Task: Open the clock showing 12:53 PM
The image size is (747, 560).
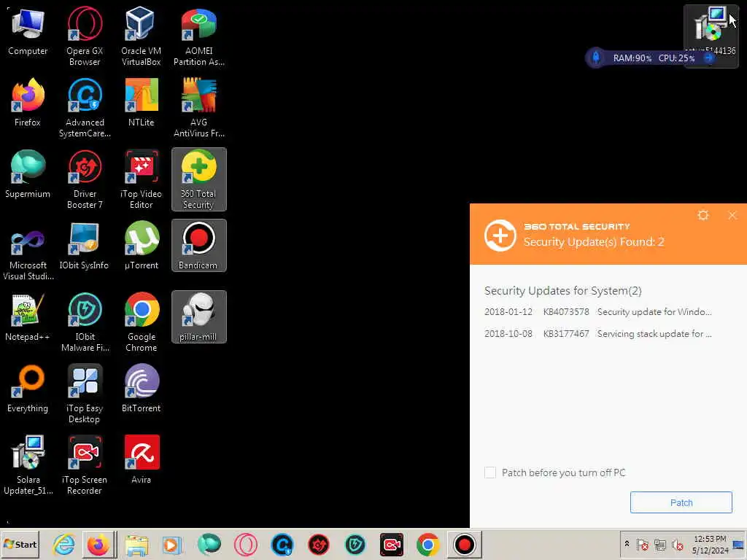Action: (x=710, y=544)
